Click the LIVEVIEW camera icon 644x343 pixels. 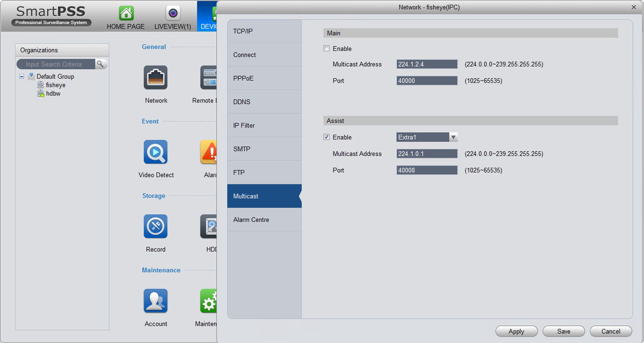(173, 13)
